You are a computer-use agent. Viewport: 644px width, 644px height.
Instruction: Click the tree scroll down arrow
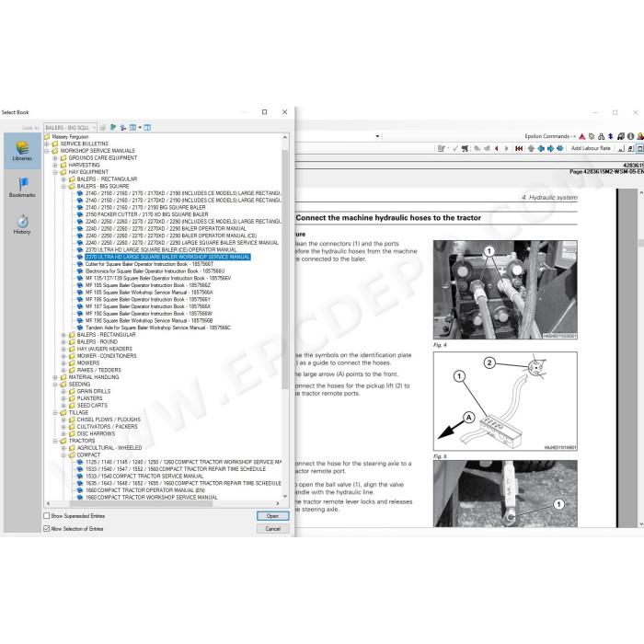coord(284,496)
